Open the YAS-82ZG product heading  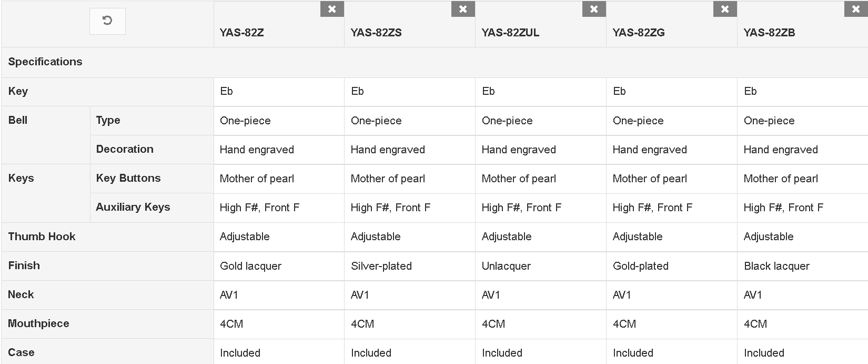pyautogui.click(x=639, y=33)
